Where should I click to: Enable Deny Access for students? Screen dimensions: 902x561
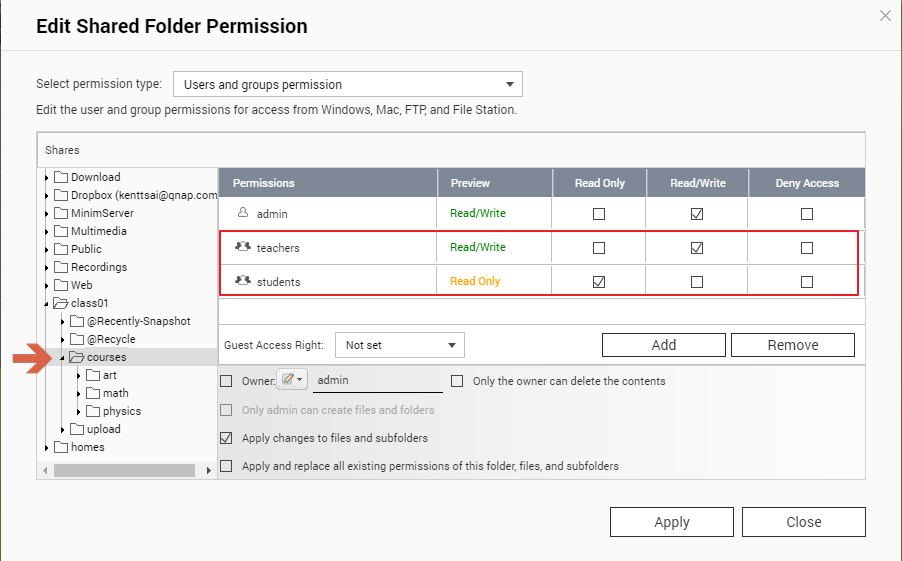tap(807, 282)
